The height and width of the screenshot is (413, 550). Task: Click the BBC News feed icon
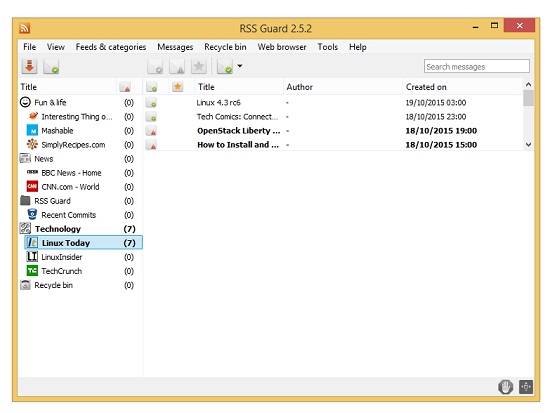[x=32, y=172]
